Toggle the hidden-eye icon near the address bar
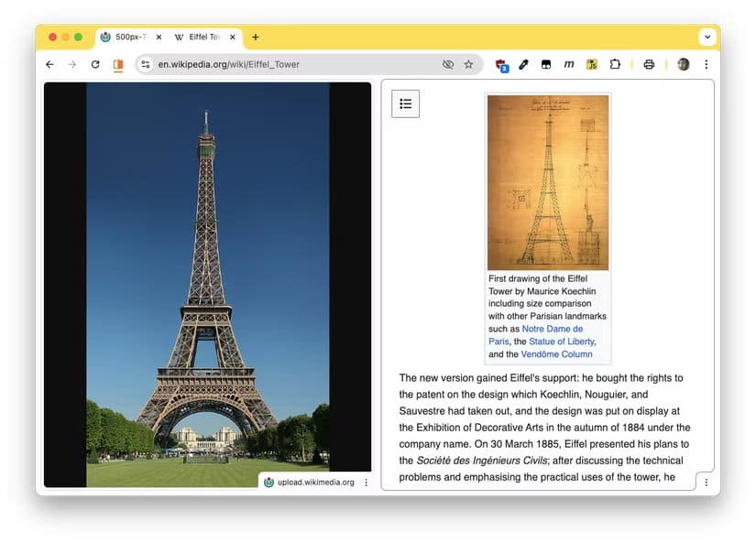 [448, 64]
